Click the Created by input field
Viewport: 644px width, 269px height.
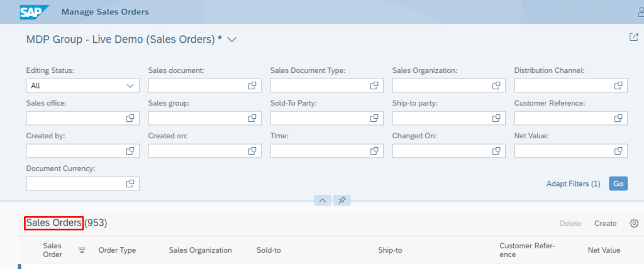(x=74, y=151)
